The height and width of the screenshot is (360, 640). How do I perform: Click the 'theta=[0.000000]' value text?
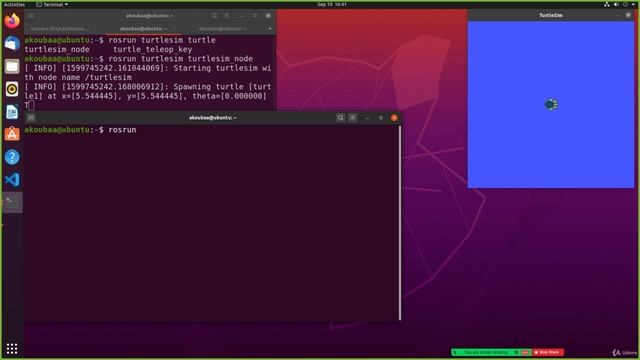(x=229, y=96)
